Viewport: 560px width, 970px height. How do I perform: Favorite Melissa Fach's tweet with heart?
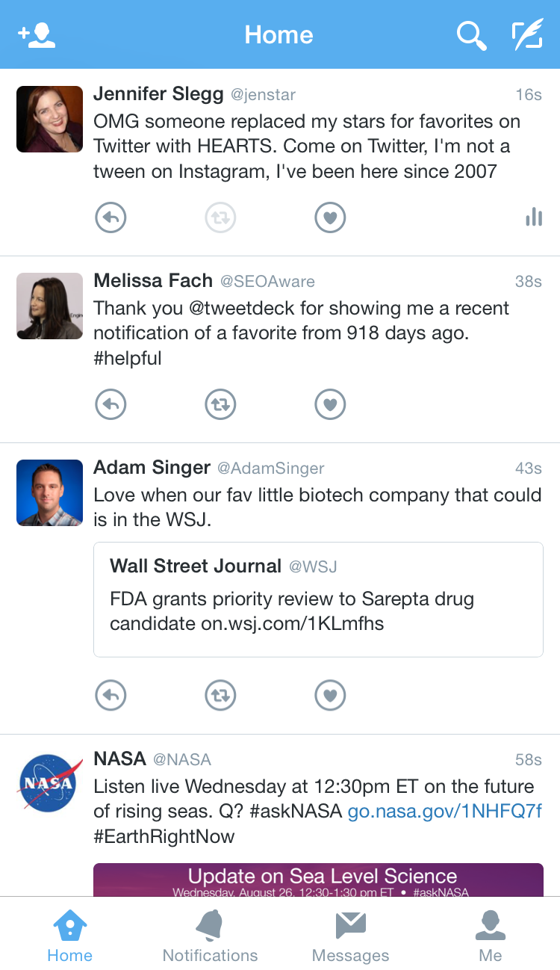[330, 405]
